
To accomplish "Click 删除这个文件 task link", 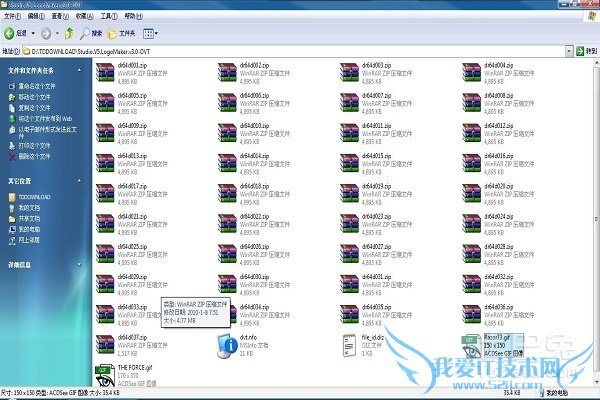I will pyautogui.click(x=34, y=157).
